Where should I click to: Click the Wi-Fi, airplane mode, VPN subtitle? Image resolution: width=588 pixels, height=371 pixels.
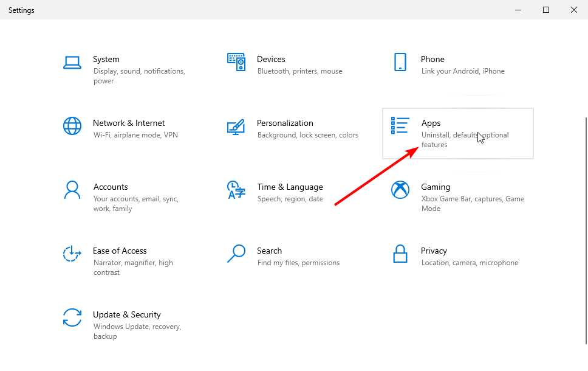coord(135,135)
